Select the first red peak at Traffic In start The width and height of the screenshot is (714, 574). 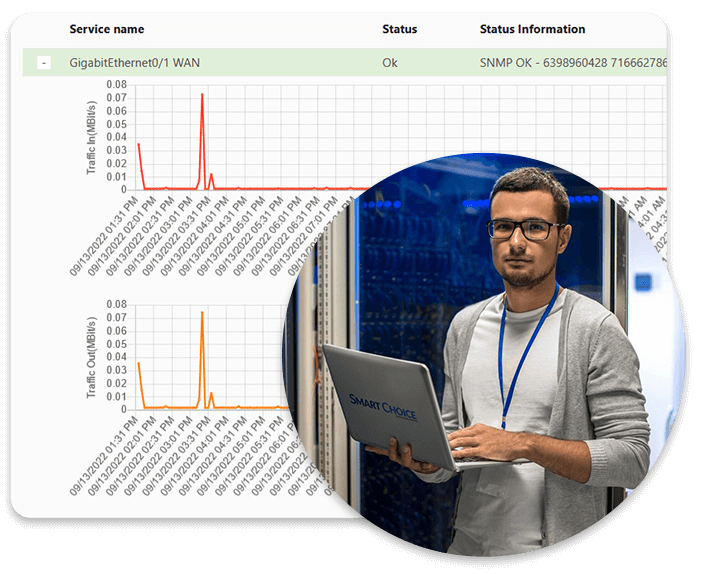[139, 145]
